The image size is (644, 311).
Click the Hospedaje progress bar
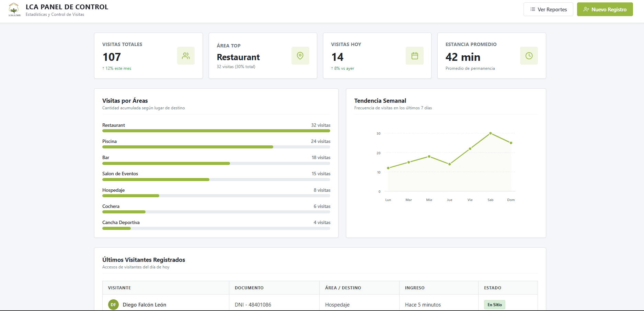(216, 196)
